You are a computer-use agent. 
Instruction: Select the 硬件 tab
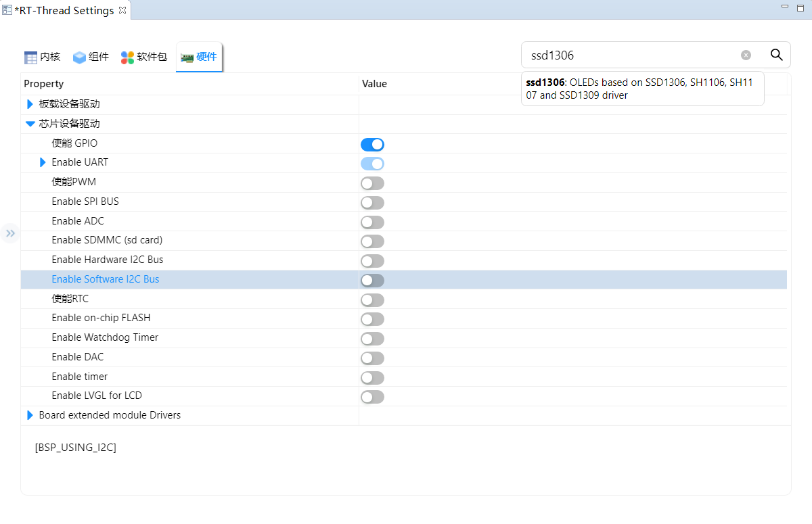[199, 57]
